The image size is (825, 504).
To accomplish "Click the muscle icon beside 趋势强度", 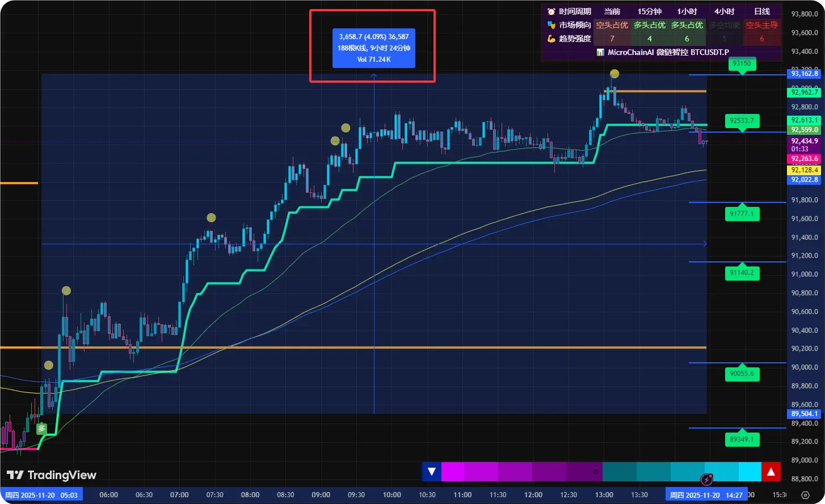I will [x=551, y=39].
